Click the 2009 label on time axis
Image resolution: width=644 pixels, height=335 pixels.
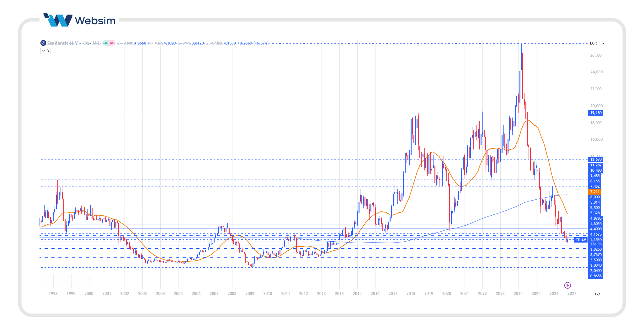pyautogui.click(x=250, y=294)
